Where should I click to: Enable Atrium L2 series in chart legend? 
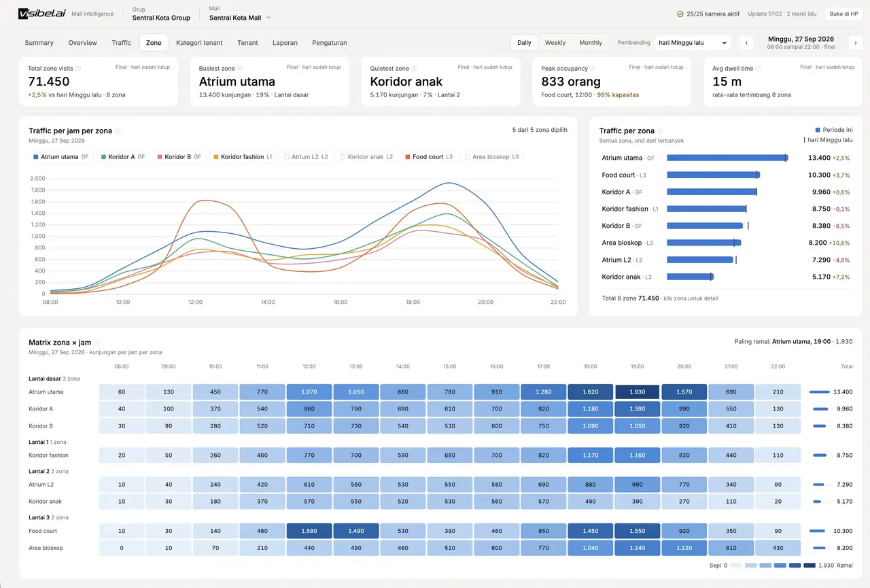click(x=306, y=157)
